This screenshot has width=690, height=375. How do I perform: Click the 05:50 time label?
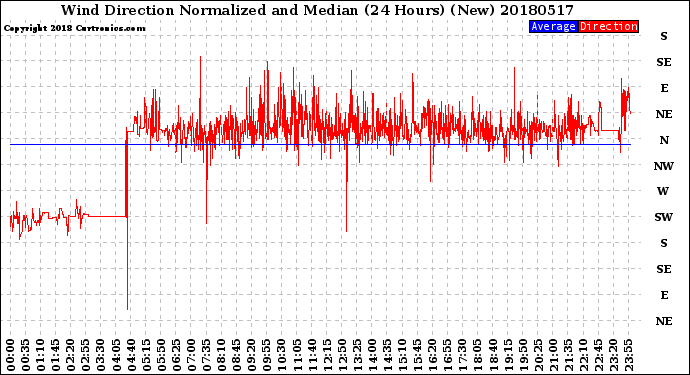tap(161, 355)
